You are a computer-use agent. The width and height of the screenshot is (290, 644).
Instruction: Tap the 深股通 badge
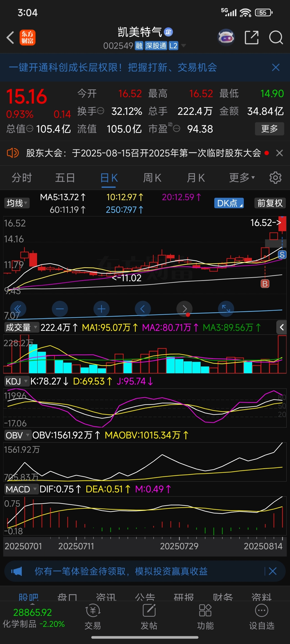(156, 46)
